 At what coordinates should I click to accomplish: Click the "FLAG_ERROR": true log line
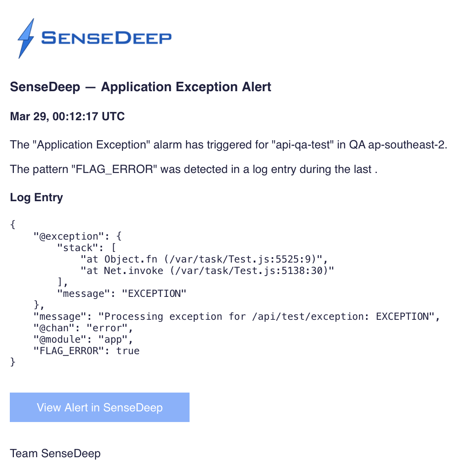87,351
